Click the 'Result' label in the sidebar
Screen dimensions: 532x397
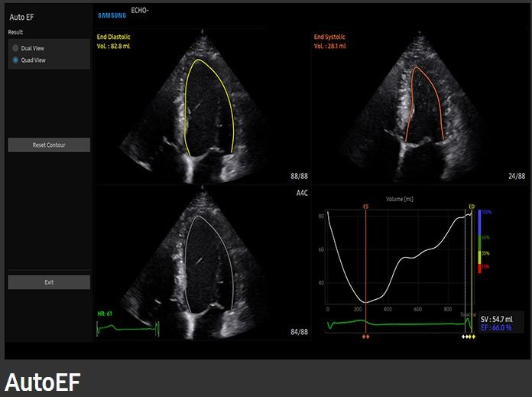tap(15, 32)
